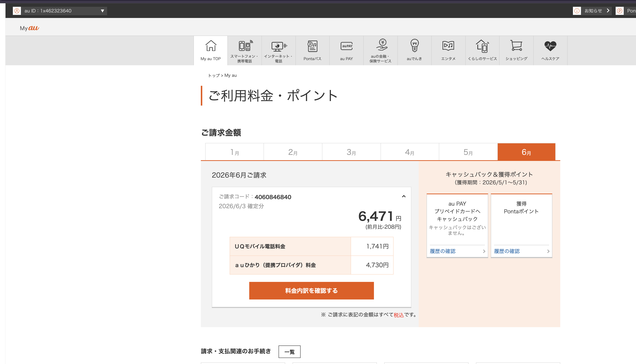Click the 2026/6/3 確定分 date text

(241, 206)
